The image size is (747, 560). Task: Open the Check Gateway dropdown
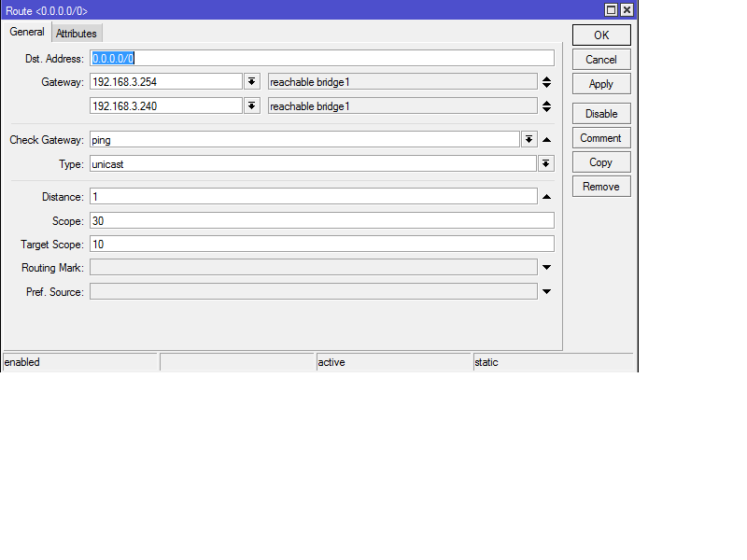[529, 139]
